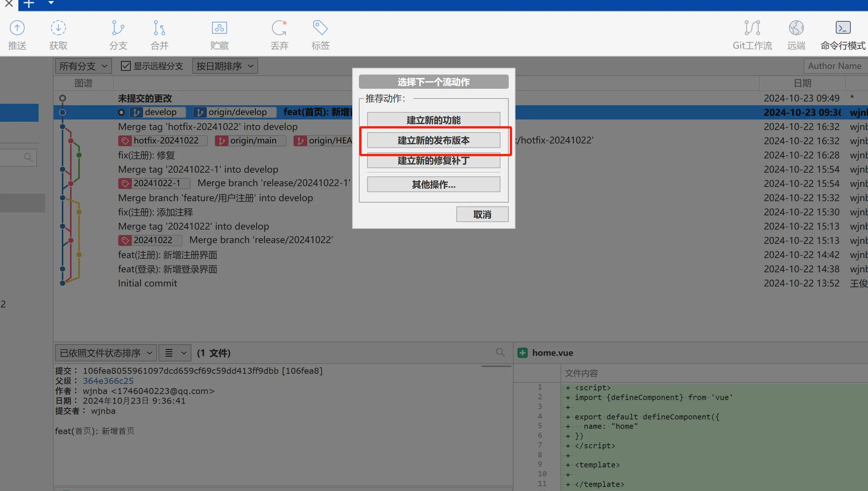Open the 所有分支 dropdown
This screenshot has height=491, width=868.
83,66
